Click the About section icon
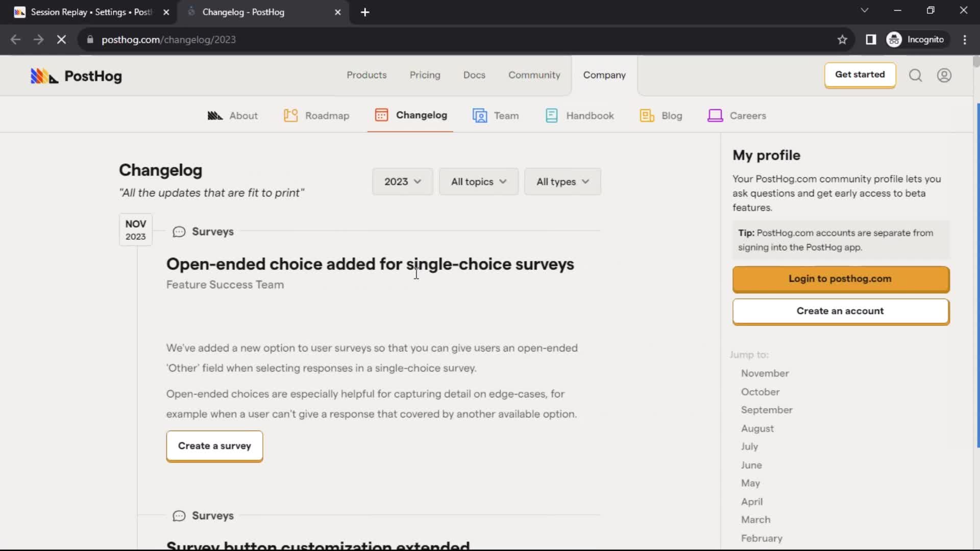980x551 pixels. pyautogui.click(x=215, y=115)
